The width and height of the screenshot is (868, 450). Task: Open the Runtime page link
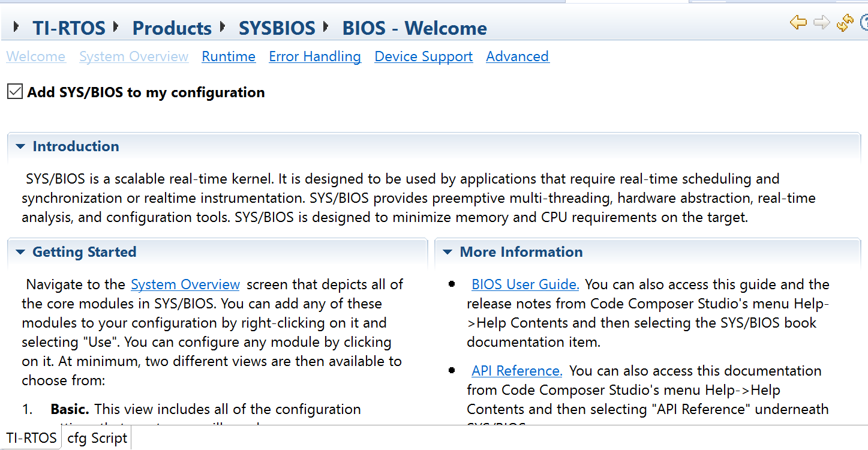click(x=229, y=56)
